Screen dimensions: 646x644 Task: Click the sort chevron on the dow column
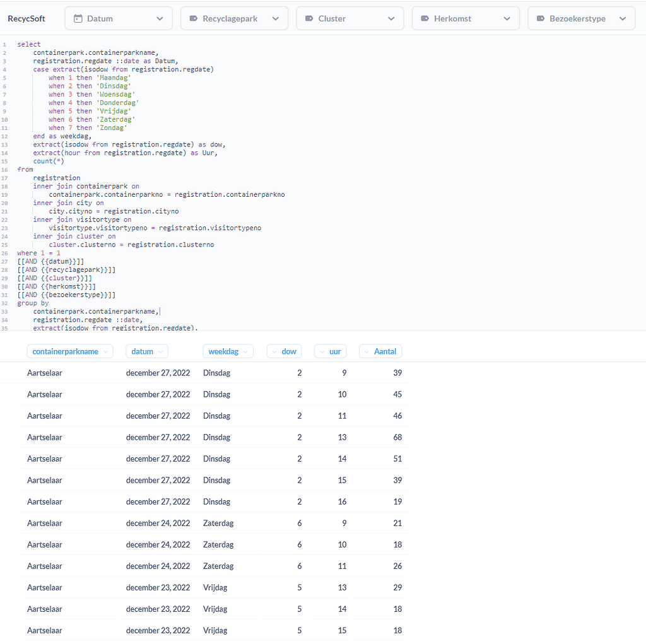[273, 351]
